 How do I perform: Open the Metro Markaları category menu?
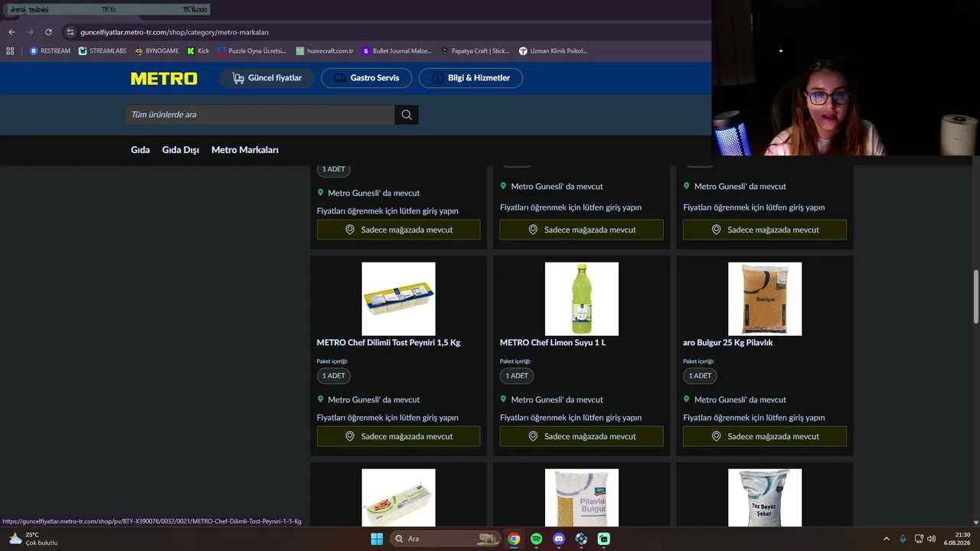pyautogui.click(x=245, y=150)
